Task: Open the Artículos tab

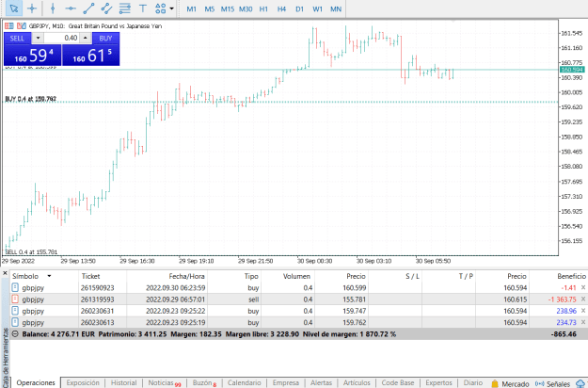Action: 357,382
